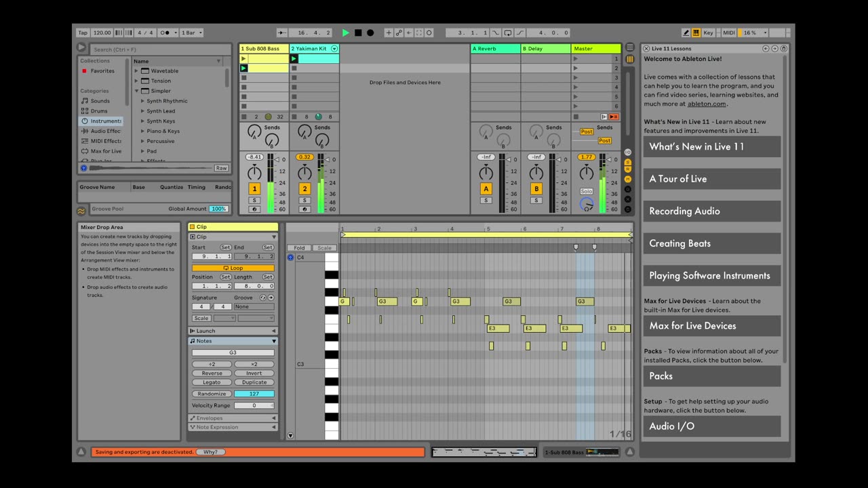
Task: Expand the Piano & Keys folder
Action: coord(142,131)
